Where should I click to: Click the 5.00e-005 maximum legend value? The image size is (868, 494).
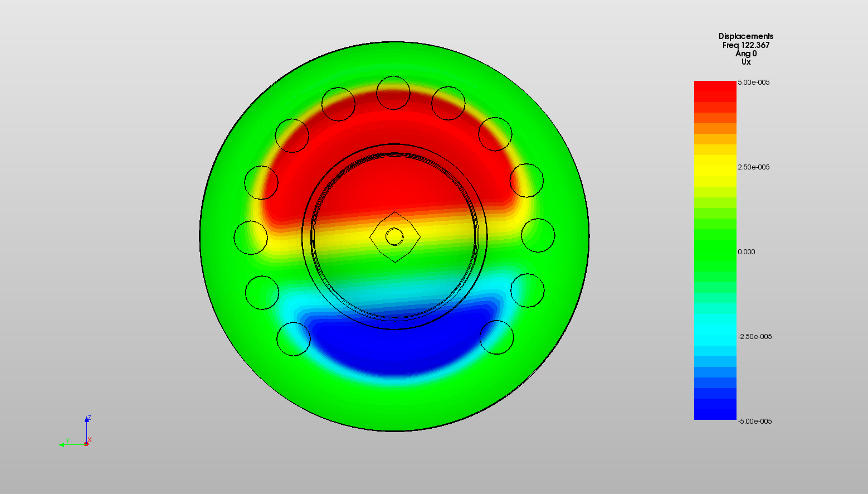click(753, 83)
